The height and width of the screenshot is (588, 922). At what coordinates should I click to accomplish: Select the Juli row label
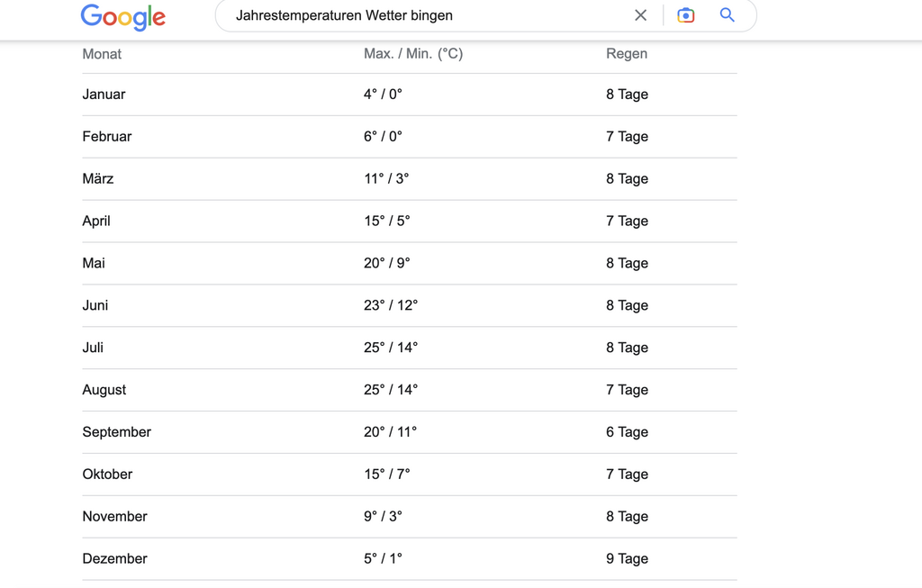click(x=93, y=348)
